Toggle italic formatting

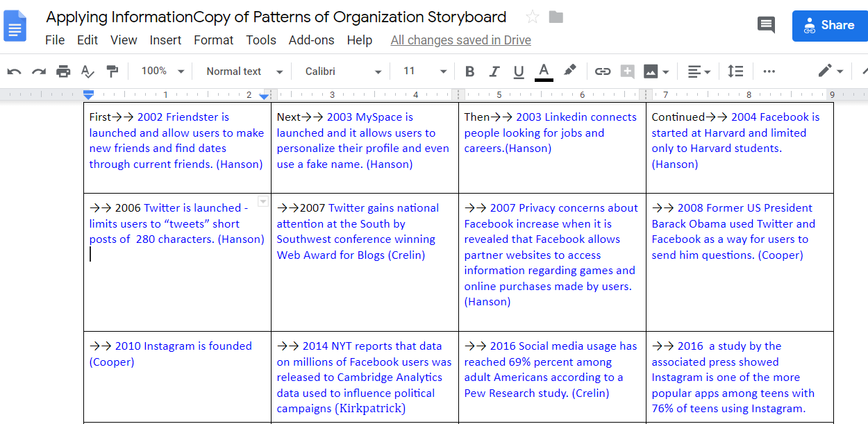494,71
